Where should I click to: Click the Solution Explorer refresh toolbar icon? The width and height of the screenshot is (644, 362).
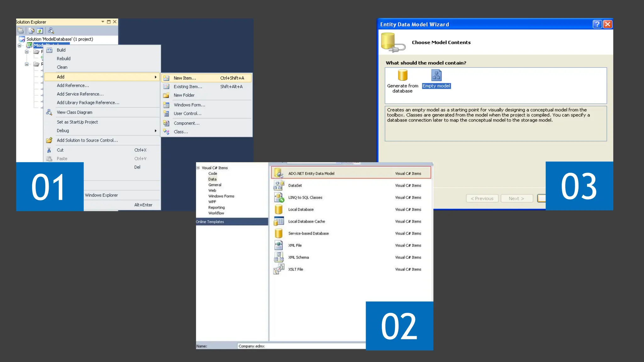tap(40, 31)
